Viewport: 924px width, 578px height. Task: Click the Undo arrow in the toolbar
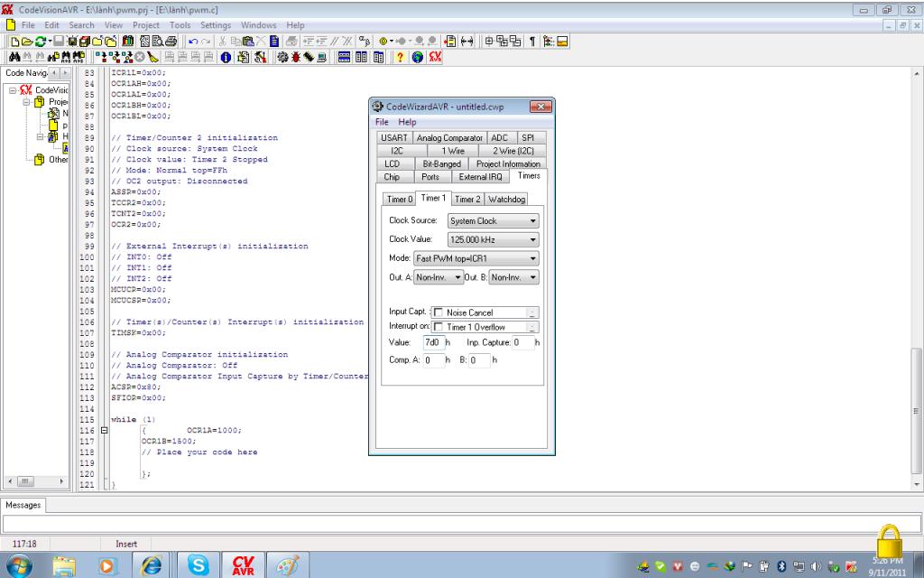pos(195,41)
